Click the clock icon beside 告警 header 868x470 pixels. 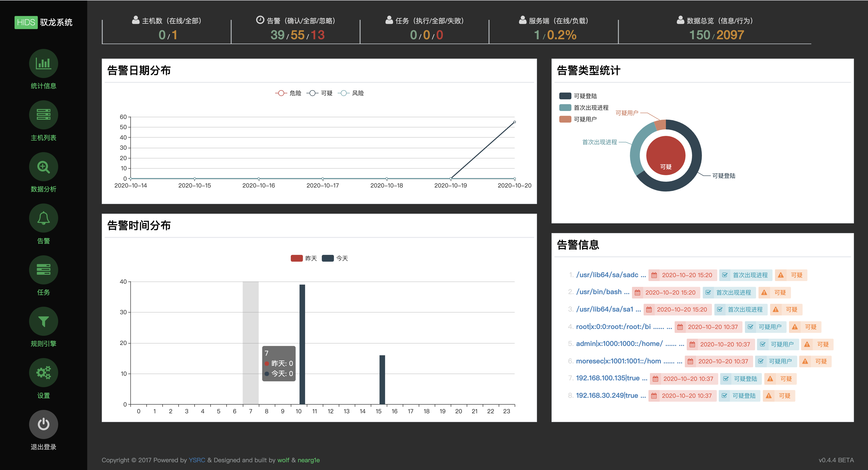[260, 20]
